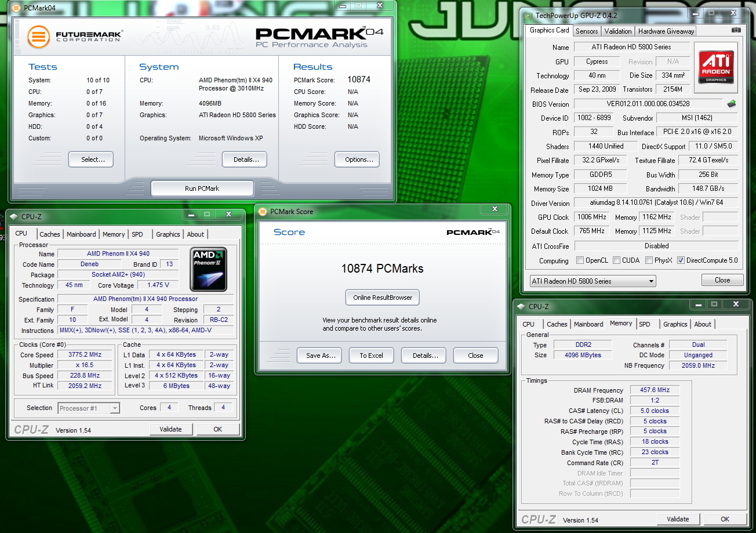Click the NB Frequency value 2059.0 MHz

[698, 365]
